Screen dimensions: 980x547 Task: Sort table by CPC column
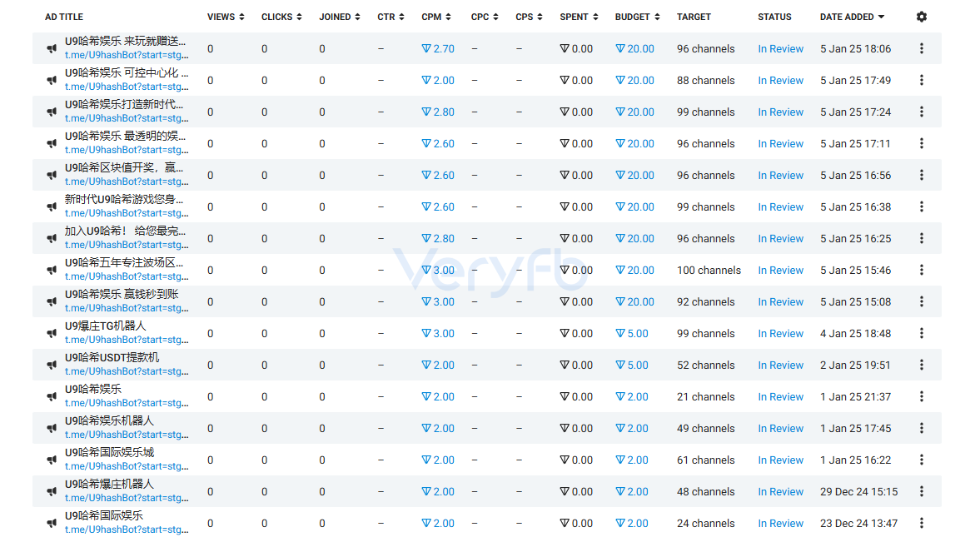pos(485,17)
